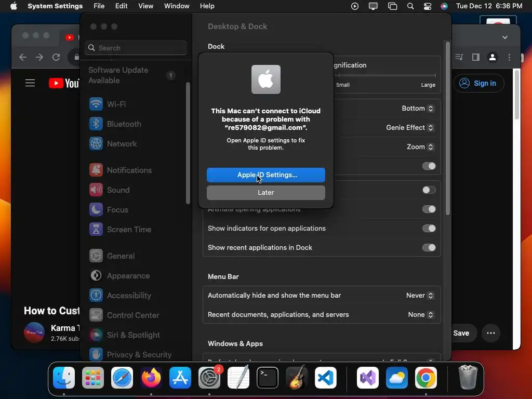Click Chrome back navigation arrow

pyautogui.click(x=23, y=57)
